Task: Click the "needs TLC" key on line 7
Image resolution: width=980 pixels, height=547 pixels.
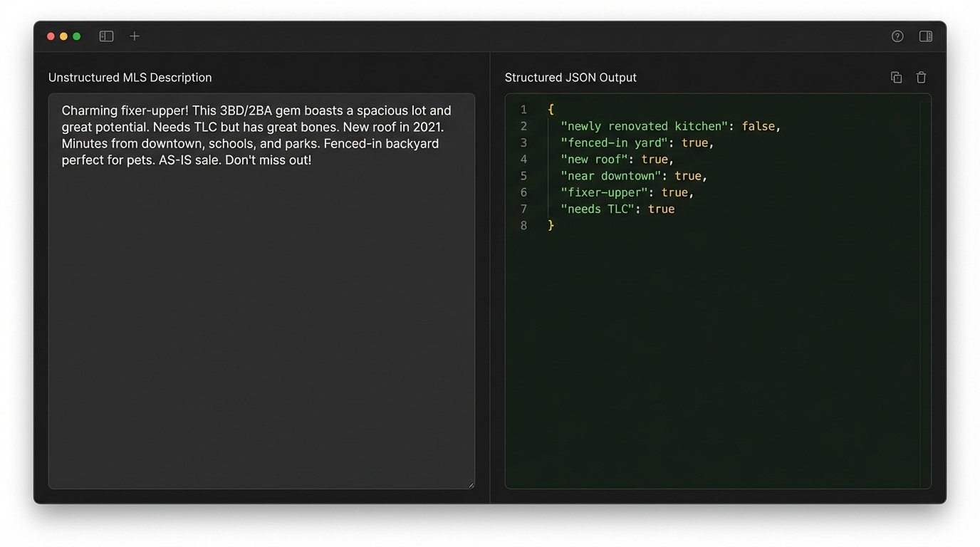Action: coord(598,209)
